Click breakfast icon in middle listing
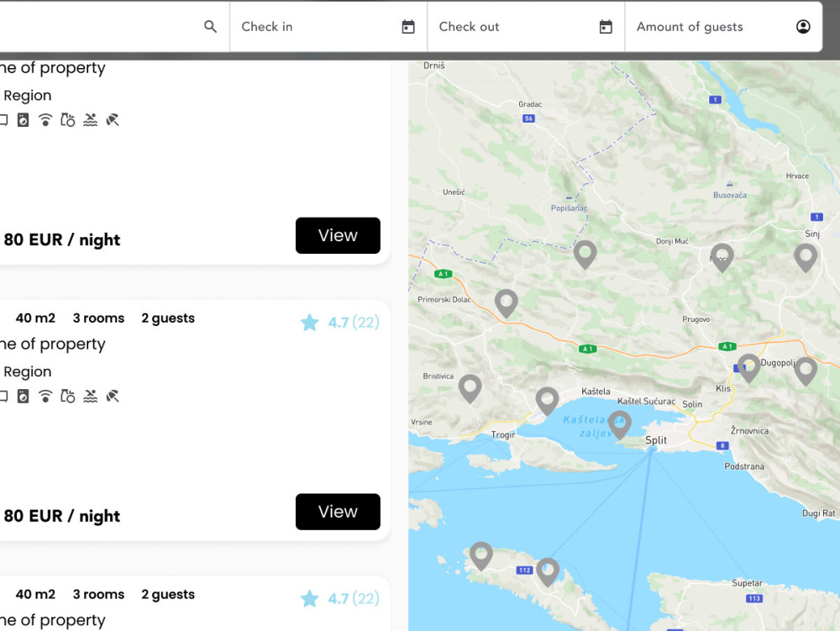Viewport: 840px width, 631px height. coord(67,397)
